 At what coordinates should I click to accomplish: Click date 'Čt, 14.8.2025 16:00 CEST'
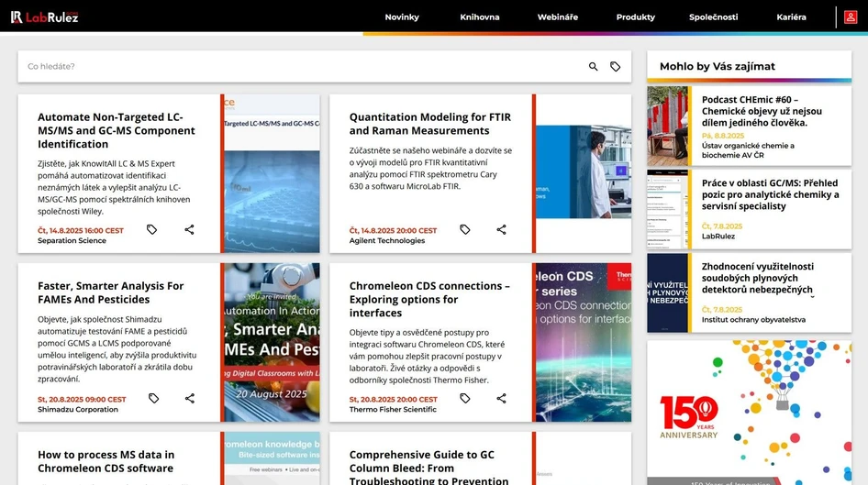[81, 231]
